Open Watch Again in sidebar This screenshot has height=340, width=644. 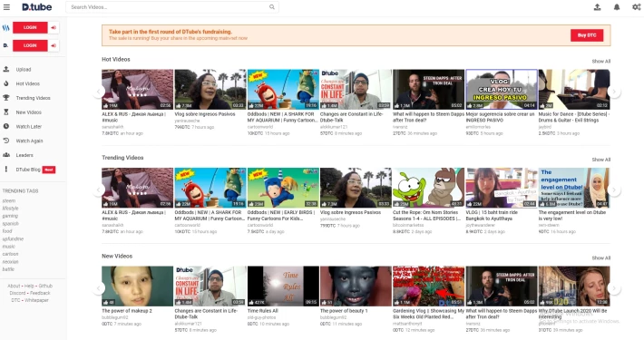tap(29, 141)
